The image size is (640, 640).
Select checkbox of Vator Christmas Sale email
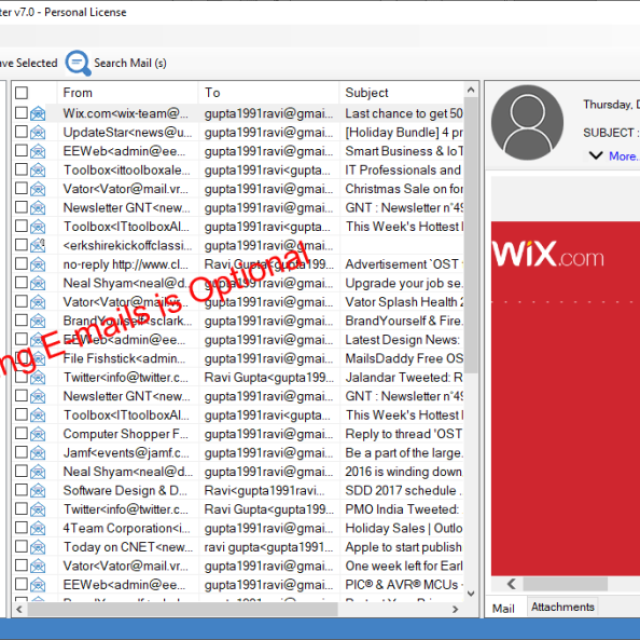(x=21, y=188)
